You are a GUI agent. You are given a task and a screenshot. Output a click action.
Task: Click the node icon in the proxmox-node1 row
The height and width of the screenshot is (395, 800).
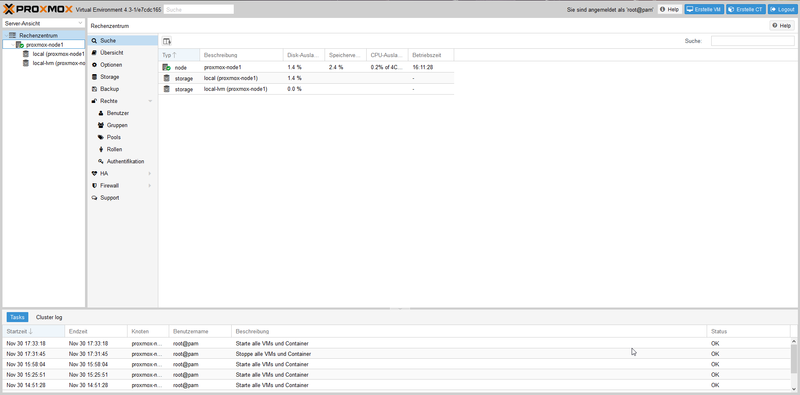click(x=166, y=67)
